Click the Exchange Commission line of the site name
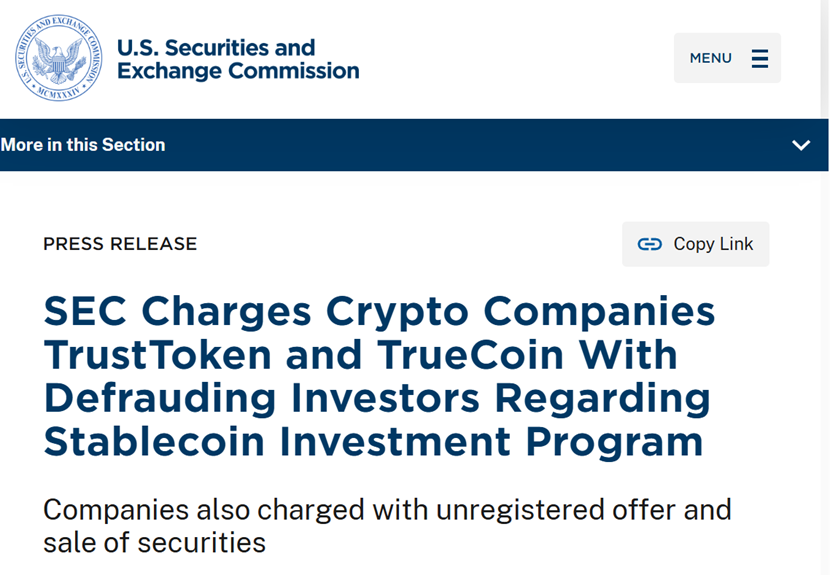This screenshot has width=830, height=575. [238, 71]
